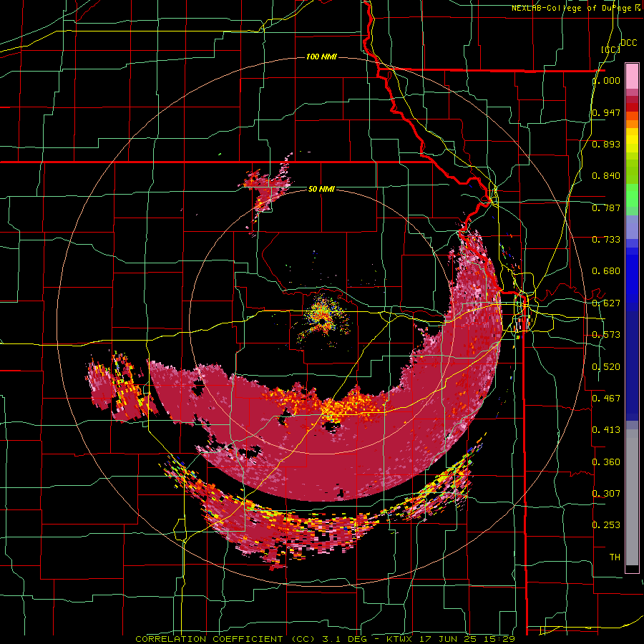Select the 0.840 legend value

[606, 176]
